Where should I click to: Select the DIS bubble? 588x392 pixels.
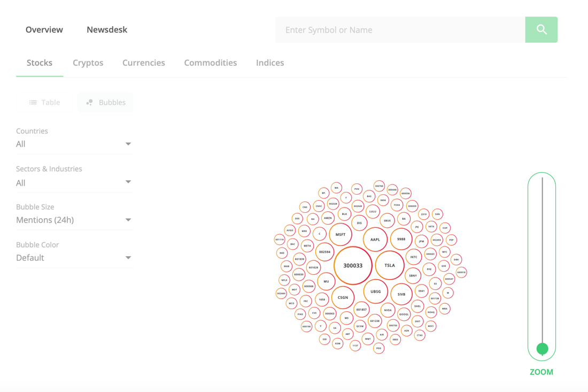click(359, 223)
